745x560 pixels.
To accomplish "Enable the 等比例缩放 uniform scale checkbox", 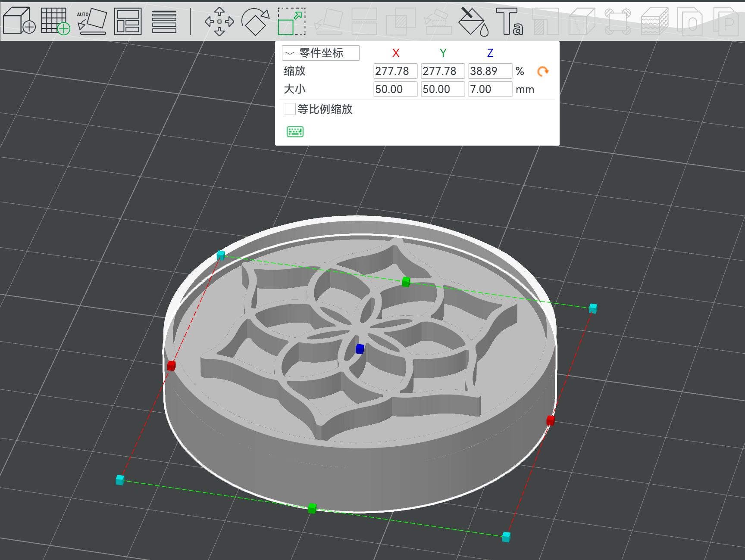I will tap(290, 109).
